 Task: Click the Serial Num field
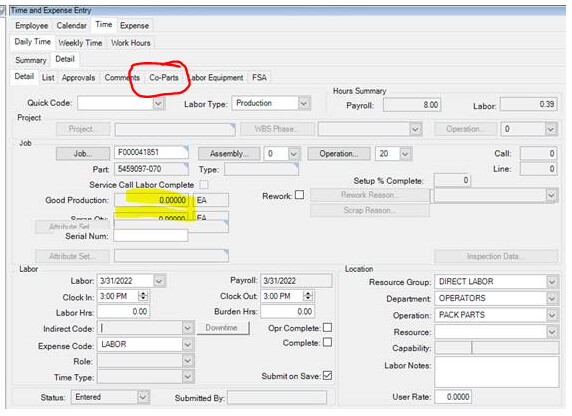click(x=151, y=236)
